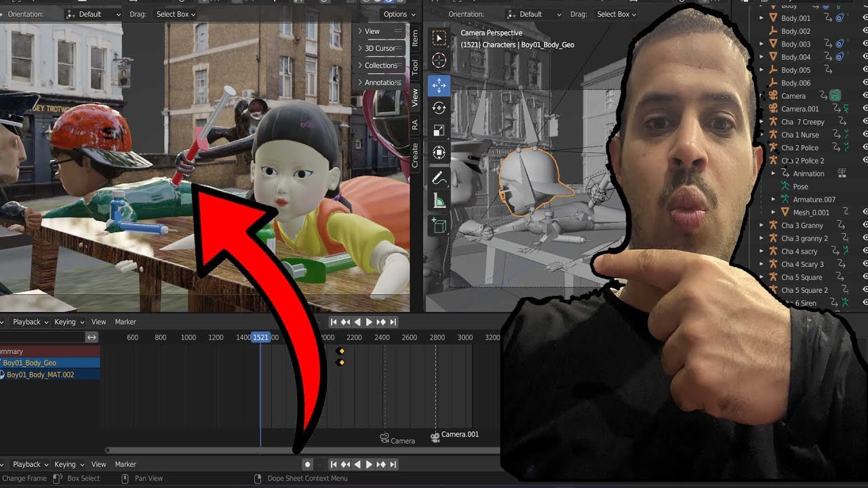Viewport: 868px width, 488px height.
Task: Click armature icon beside Cha 1 Nurse
Action: click(772, 135)
